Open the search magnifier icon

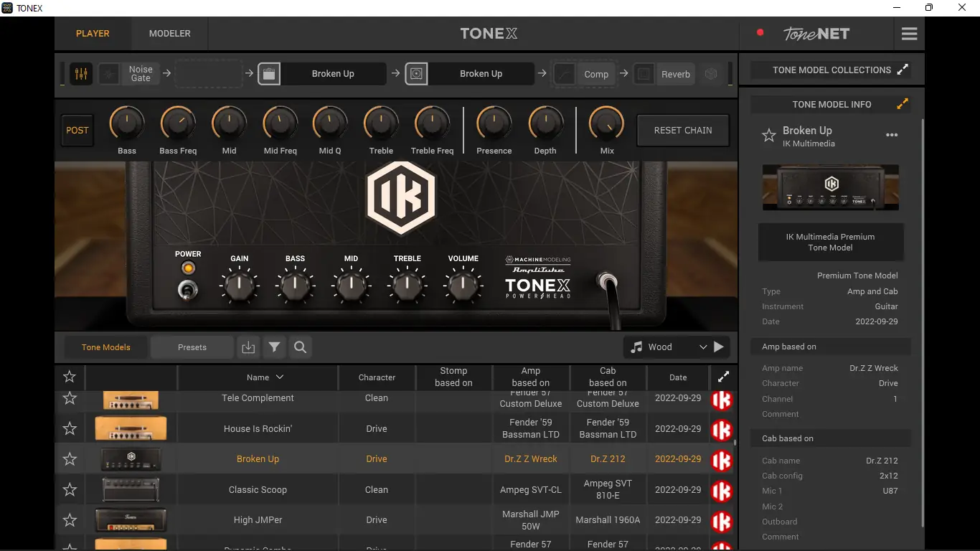tap(301, 347)
